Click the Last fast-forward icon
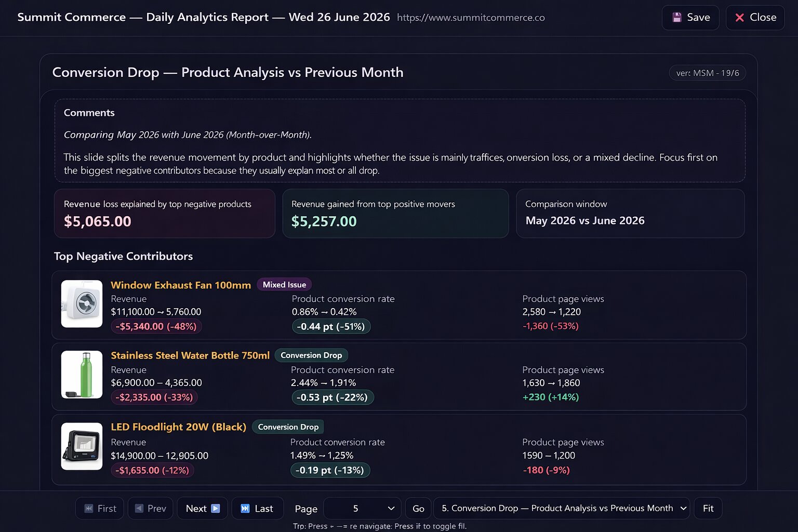 (245, 509)
